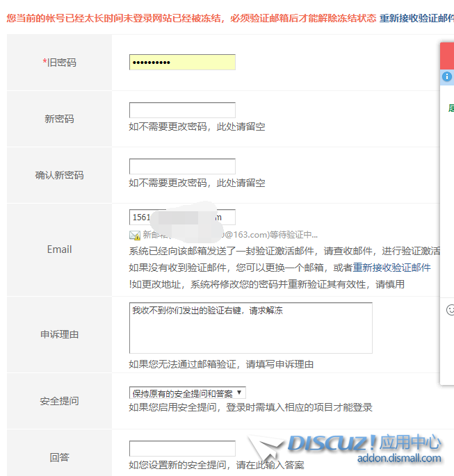Focus the 回答 security answer input
Viewport: 454px width, 476px height.
pos(182,448)
